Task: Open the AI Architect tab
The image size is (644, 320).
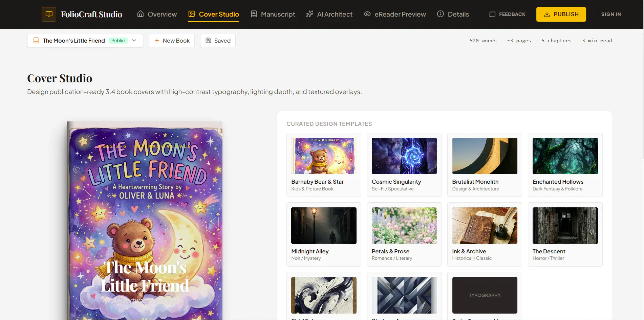Action: point(329,14)
